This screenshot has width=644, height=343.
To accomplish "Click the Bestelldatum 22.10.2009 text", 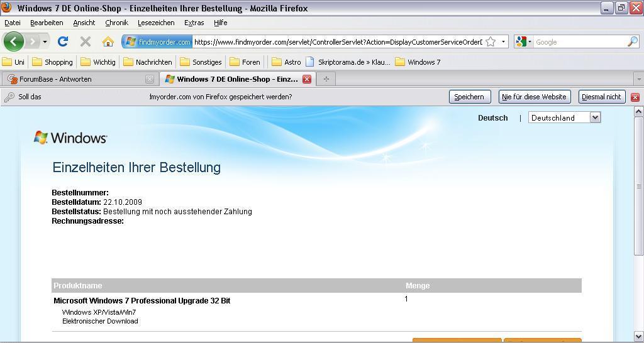I will point(97,202).
